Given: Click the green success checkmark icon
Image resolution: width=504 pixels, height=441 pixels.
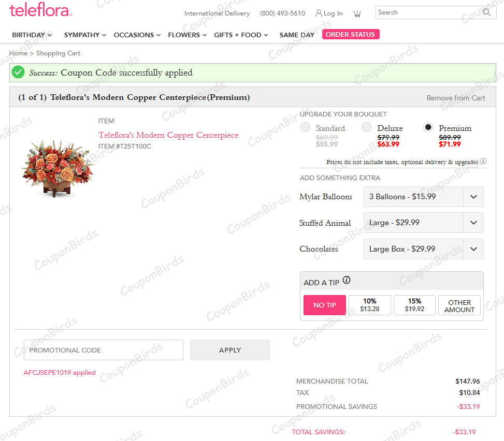Looking at the screenshot, I should (x=18, y=72).
